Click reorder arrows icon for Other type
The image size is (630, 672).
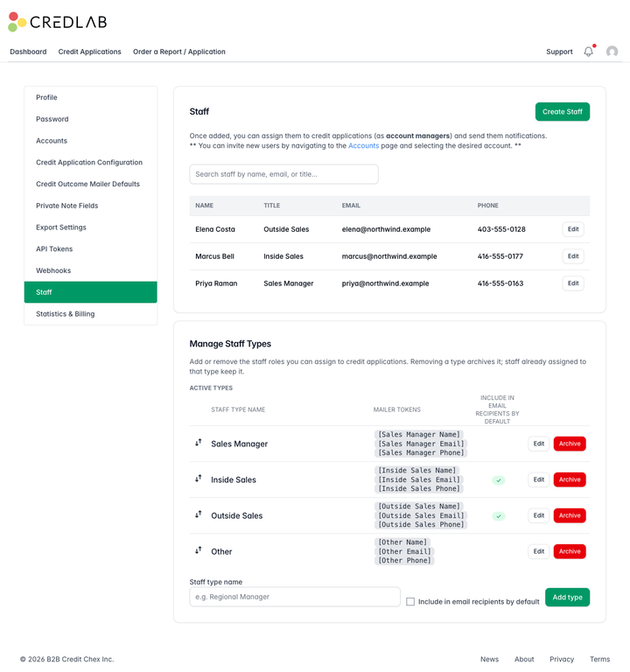tap(198, 550)
